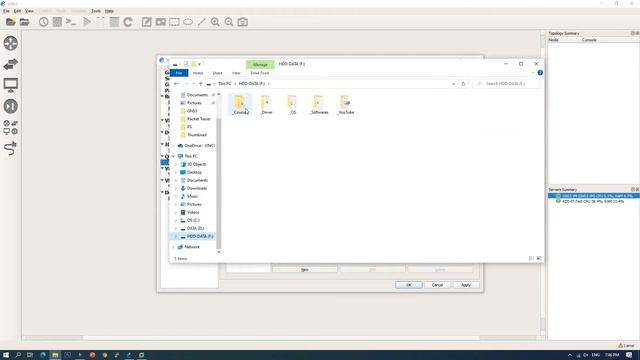Screen dimensions: 640x360
Task: Select Music in the navigation pane
Action: (x=192, y=196)
